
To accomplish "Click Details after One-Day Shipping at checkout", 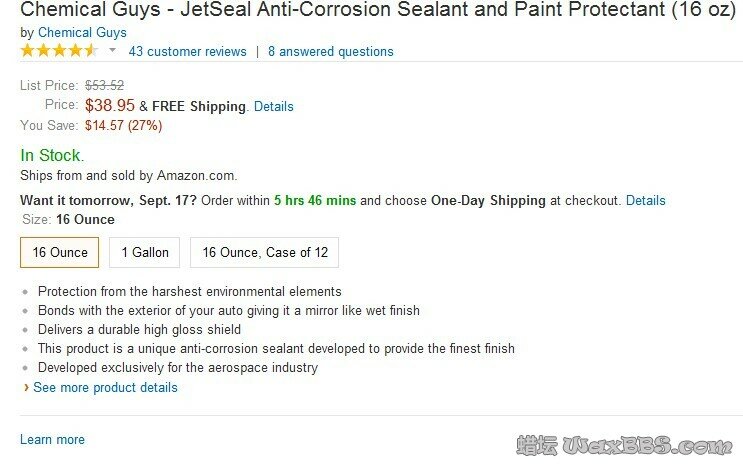I will point(645,200).
